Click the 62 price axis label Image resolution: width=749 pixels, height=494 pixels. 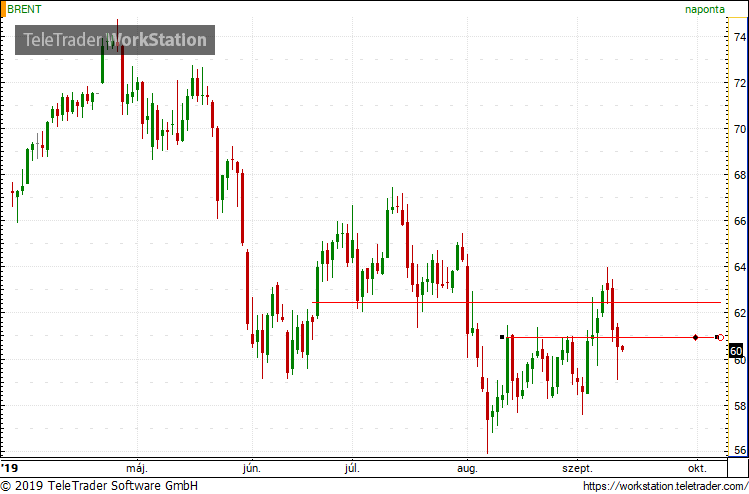tap(740, 312)
